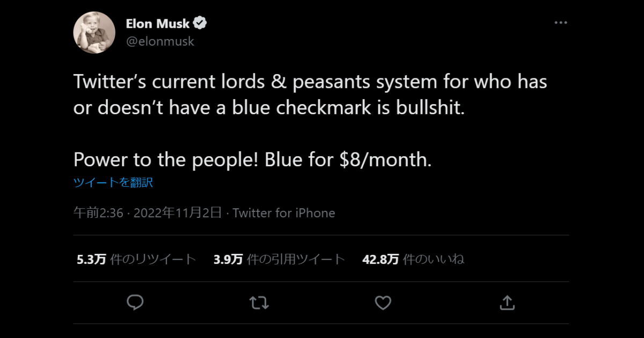Click the reply speech bubble icon

pos(135,303)
